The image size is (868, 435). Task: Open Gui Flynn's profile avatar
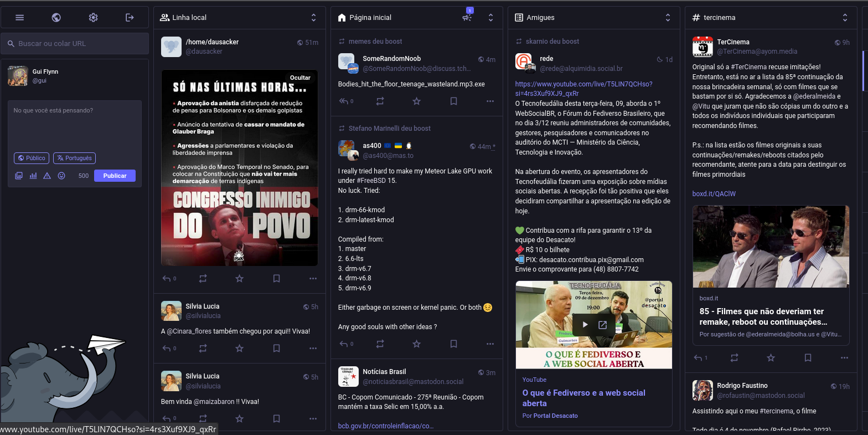tap(18, 76)
